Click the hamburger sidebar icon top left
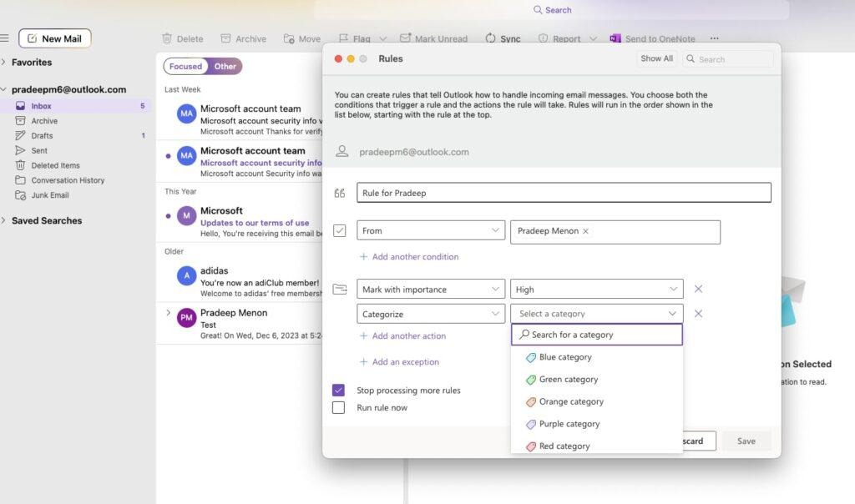The image size is (855, 504). 7,37
